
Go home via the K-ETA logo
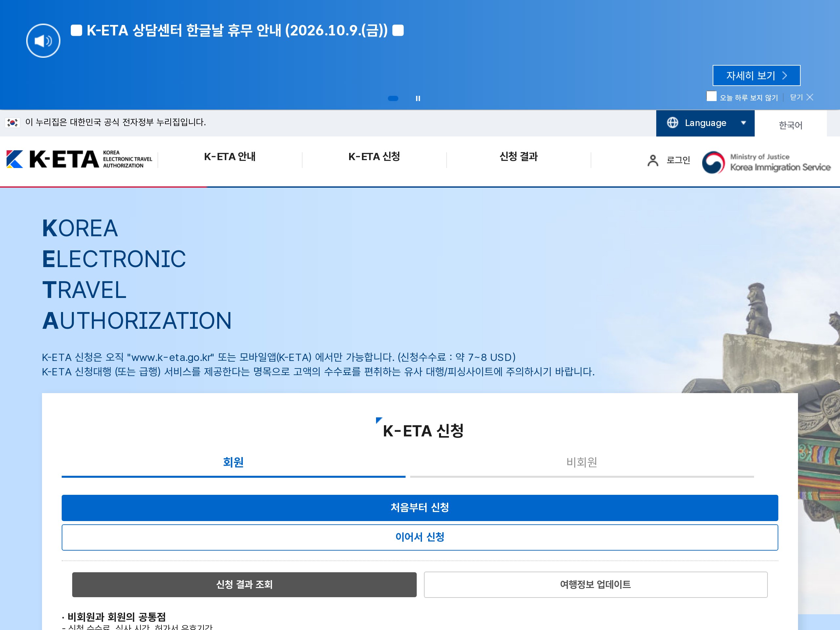(79, 159)
